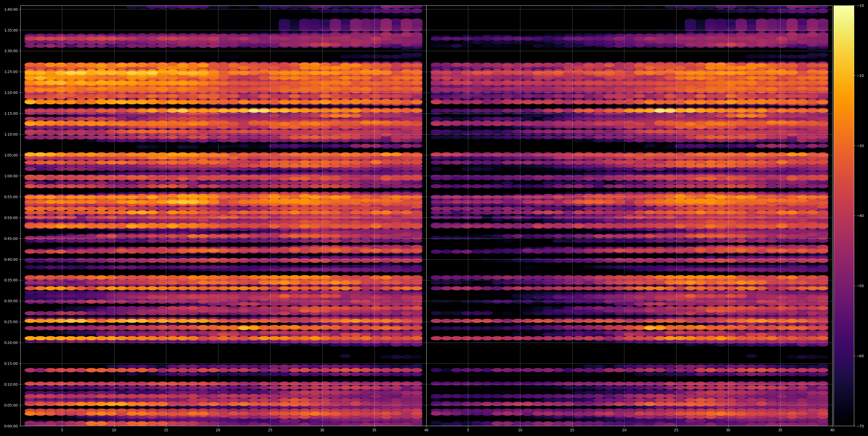Screen dimensions: 868x436
Task: Select the 0:20:00 time label
Action: 11,343
